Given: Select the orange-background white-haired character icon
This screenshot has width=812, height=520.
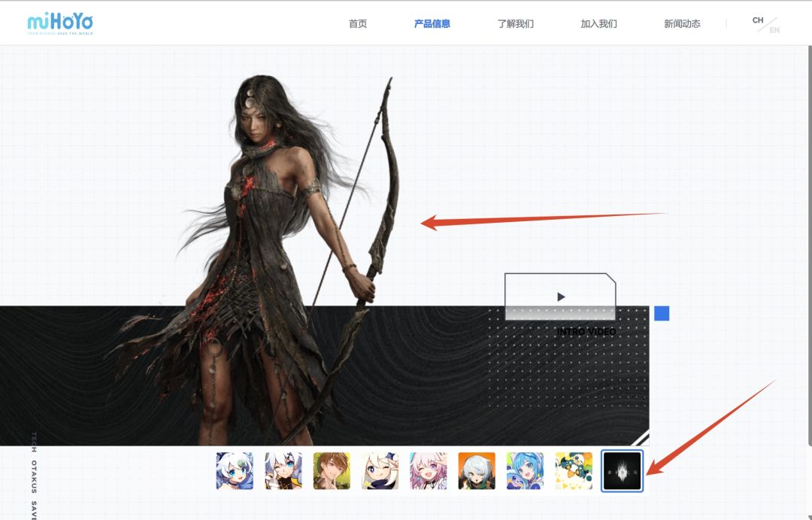Looking at the screenshot, I should click(477, 471).
